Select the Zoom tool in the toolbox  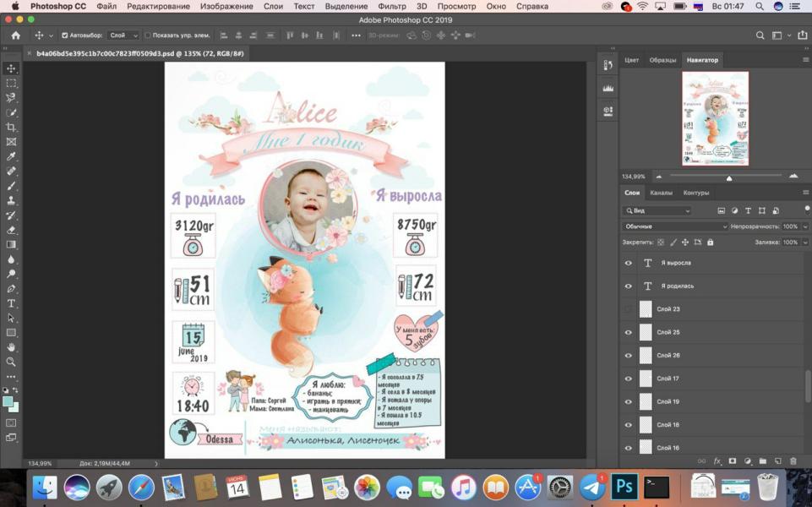11,362
